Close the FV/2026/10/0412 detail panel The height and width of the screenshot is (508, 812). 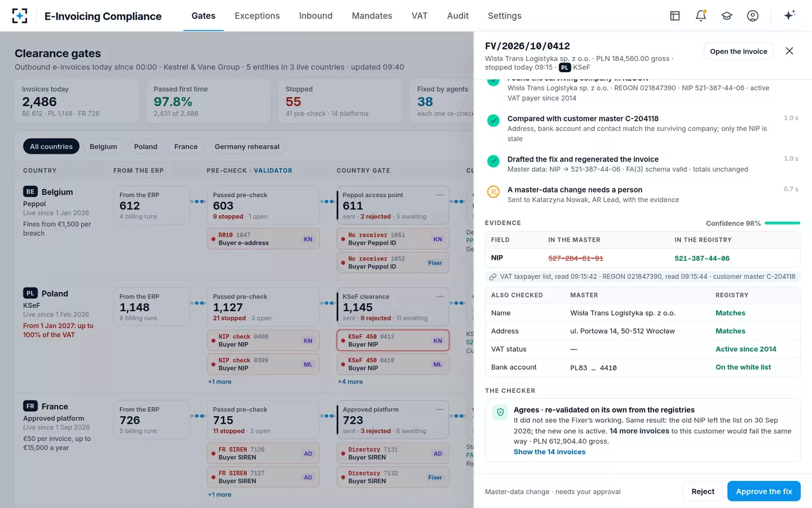pyautogui.click(x=789, y=51)
